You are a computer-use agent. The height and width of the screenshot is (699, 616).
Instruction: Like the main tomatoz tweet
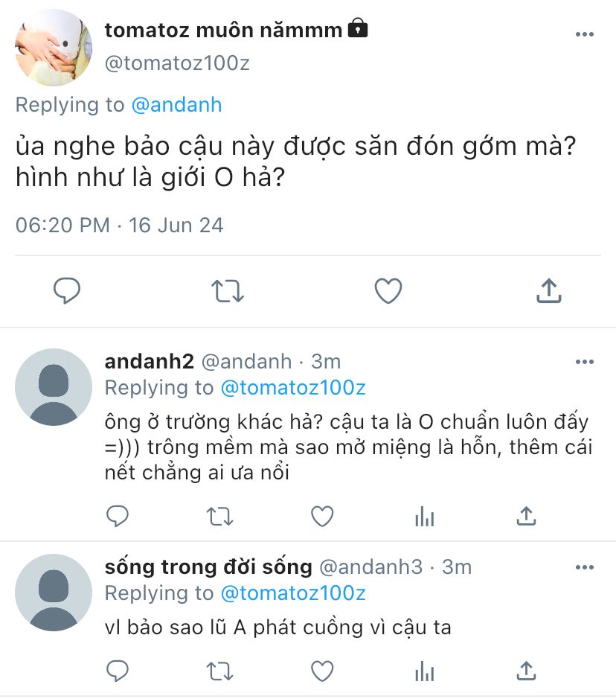(388, 291)
